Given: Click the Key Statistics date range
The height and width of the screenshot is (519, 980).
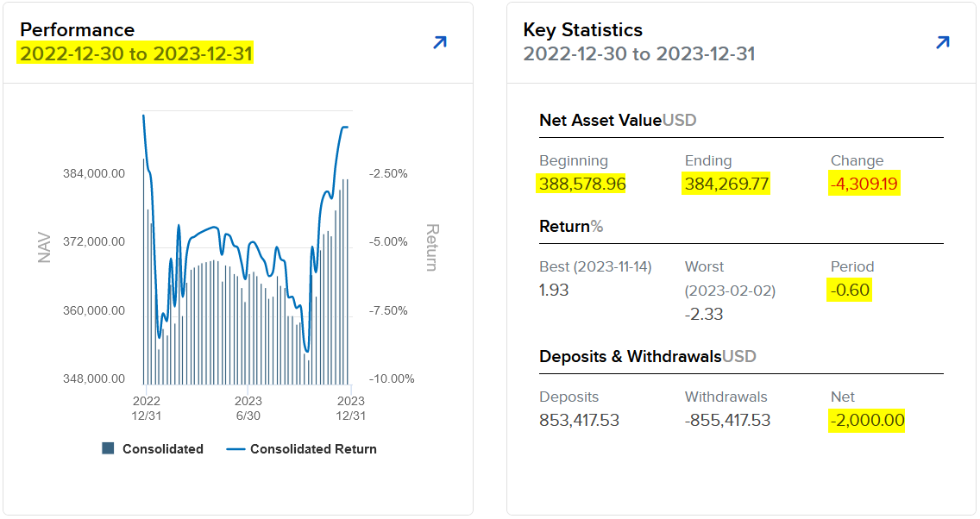Looking at the screenshot, I should [639, 54].
